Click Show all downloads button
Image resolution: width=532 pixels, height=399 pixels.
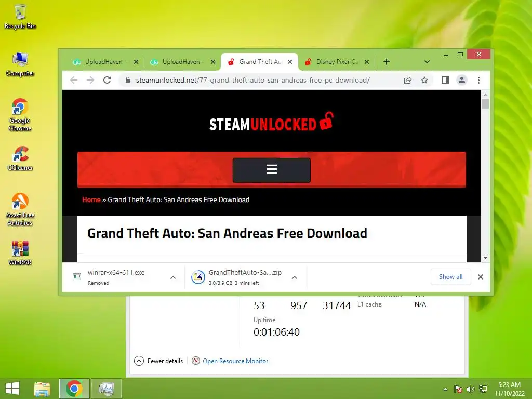pos(450,277)
